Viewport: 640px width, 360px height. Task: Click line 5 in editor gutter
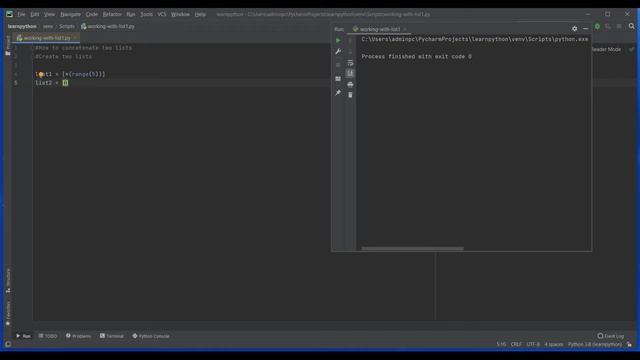[x=16, y=83]
